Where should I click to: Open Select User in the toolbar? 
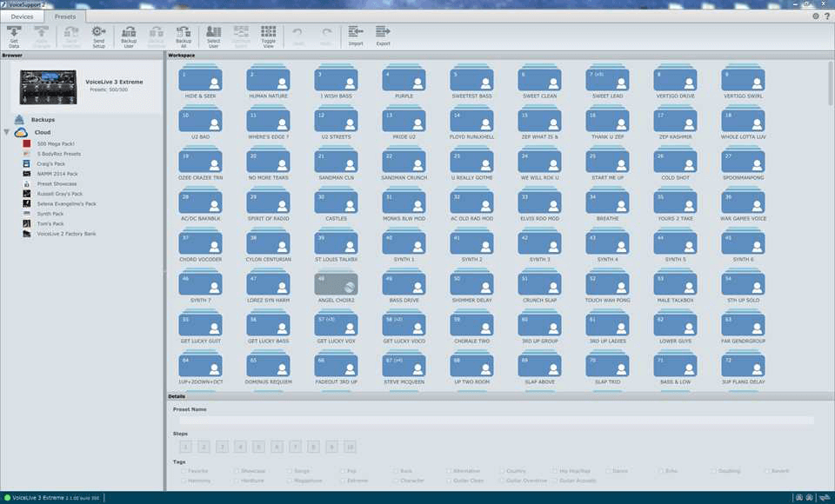(214, 36)
